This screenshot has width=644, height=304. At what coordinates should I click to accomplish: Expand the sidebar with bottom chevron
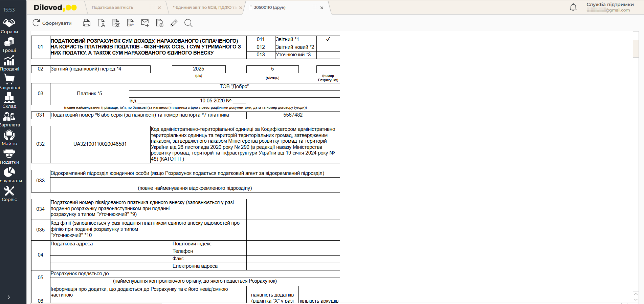[x=9, y=297]
